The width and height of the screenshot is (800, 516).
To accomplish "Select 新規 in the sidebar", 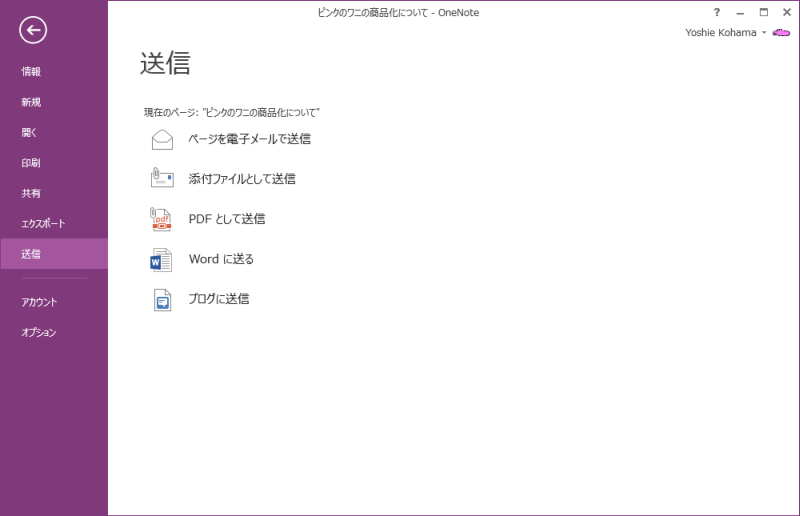I will tap(31, 102).
